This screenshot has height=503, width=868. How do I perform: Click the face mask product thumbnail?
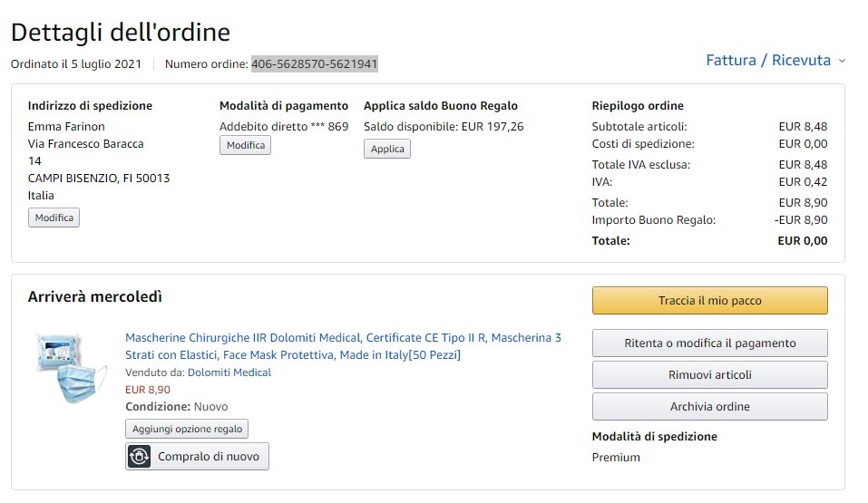[67, 368]
